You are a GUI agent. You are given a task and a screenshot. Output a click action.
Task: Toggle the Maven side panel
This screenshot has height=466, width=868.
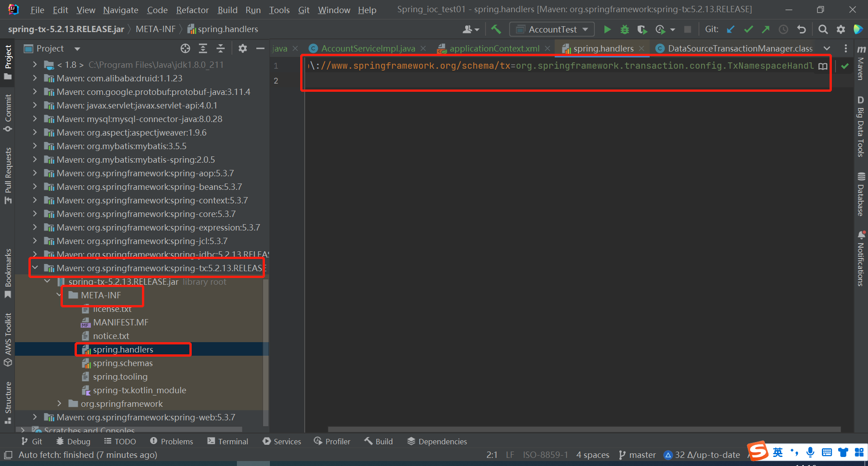pos(861,62)
